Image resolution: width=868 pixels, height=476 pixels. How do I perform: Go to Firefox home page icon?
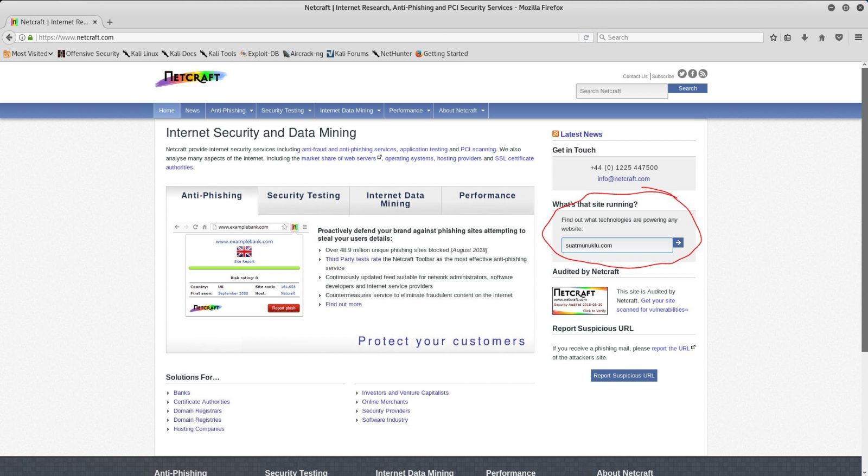click(x=822, y=37)
